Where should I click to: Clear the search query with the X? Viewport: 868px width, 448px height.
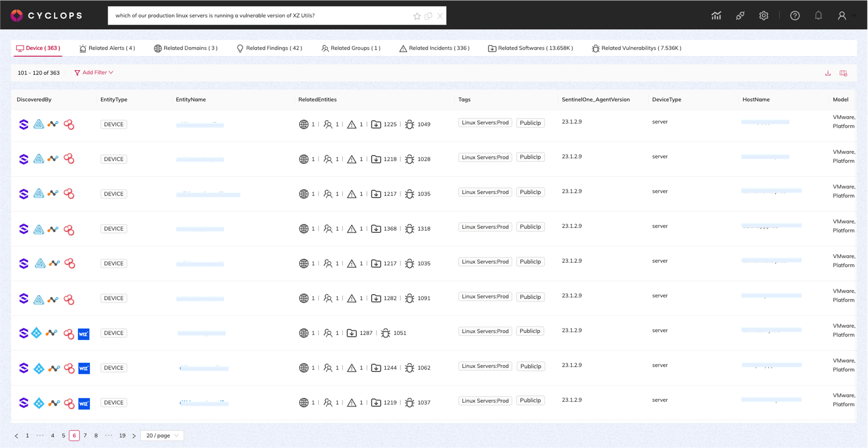point(440,16)
